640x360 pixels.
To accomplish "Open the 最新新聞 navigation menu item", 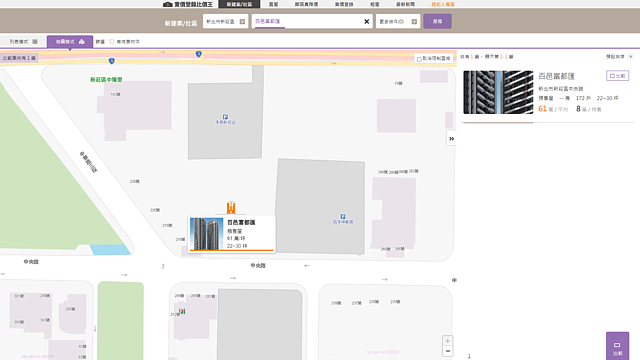I will [x=405, y=4].
